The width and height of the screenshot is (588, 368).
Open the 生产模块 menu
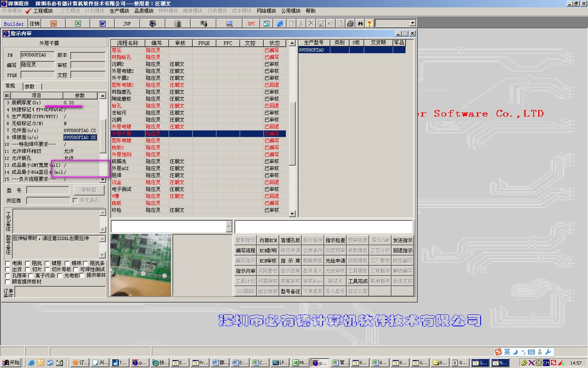pyautogui.click(x=119, y=11)
